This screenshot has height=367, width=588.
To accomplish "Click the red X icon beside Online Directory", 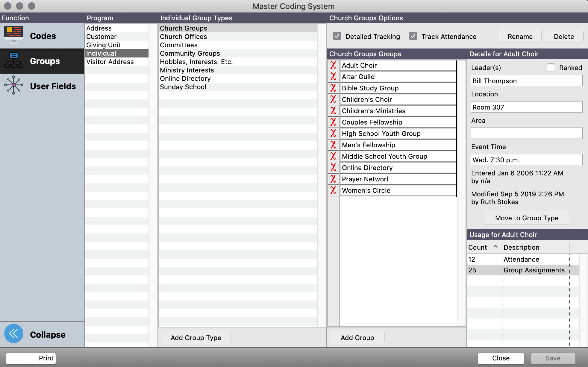I will (x=333, y=168).
